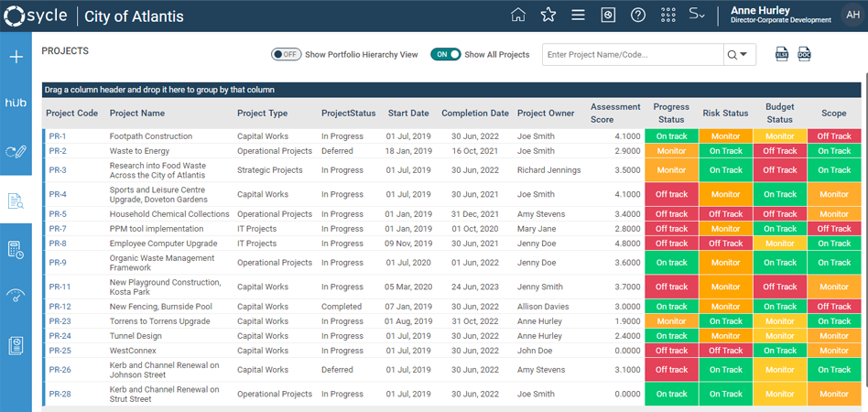The width and height of the screenshot is (868, 412).
Task: Open favorites star icon
Action: (x=548, y=15)
